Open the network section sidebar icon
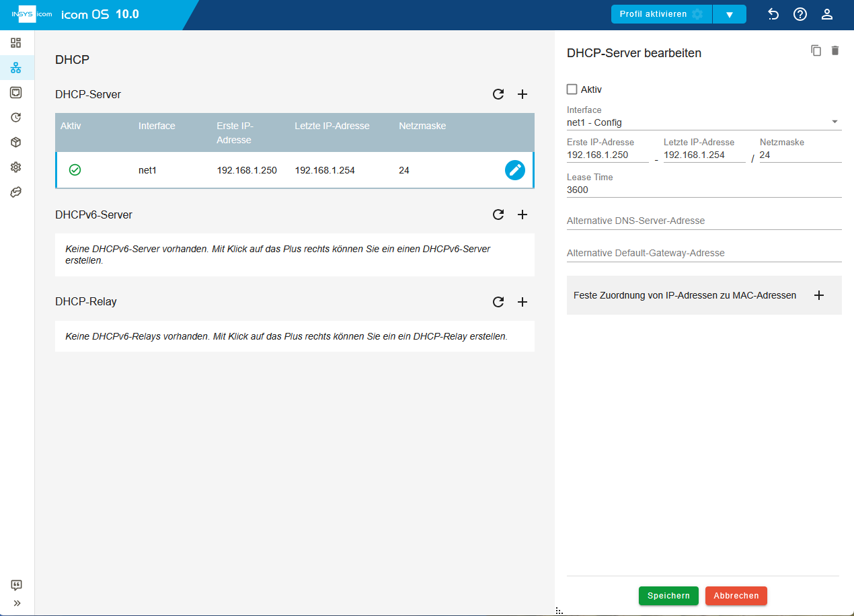Image resolution: width=854 pixels, height=616 pixels. [x=16, y=68]
